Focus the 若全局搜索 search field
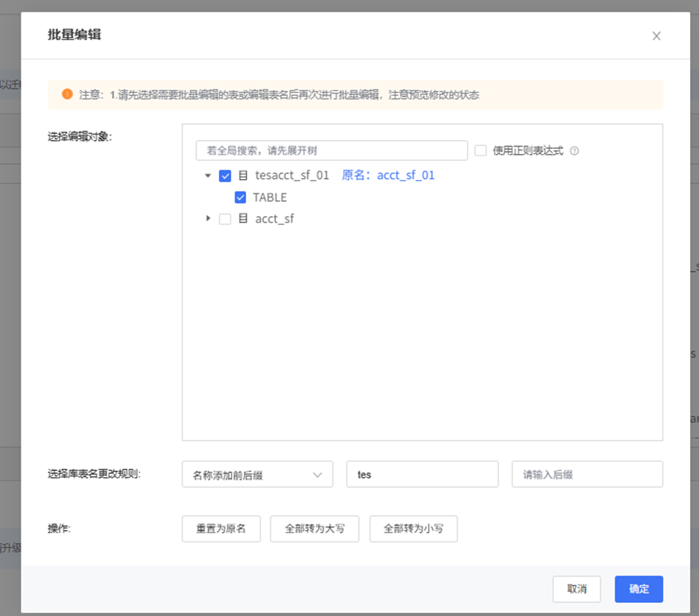This screenshot has width=699, height=616. tap(331, 151)
